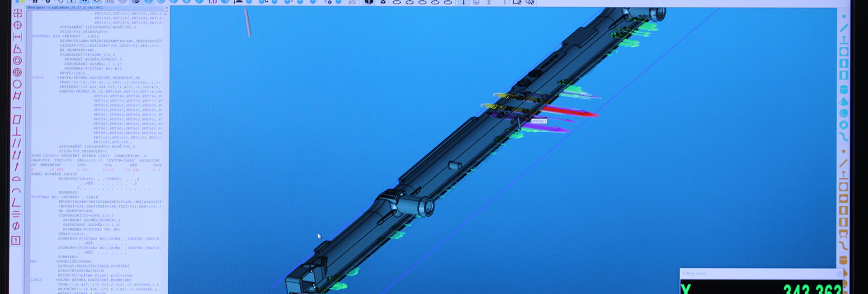Select the blue measured Torus ring icon

(x=844, y=125)
